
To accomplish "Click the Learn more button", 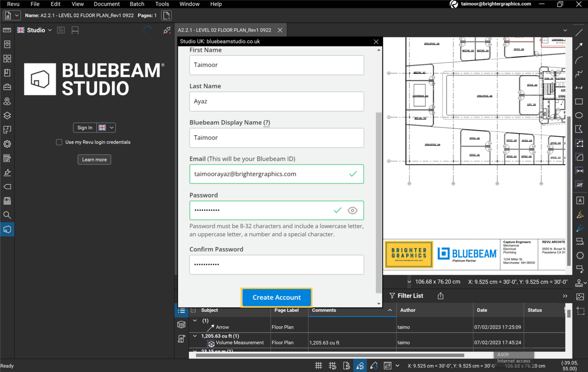I will tap(94, 159).
